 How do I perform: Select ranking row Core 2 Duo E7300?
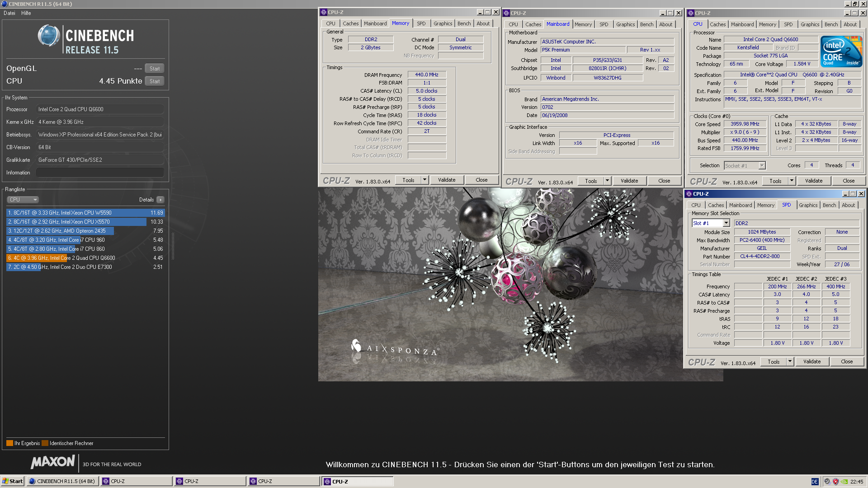point(85,267)
